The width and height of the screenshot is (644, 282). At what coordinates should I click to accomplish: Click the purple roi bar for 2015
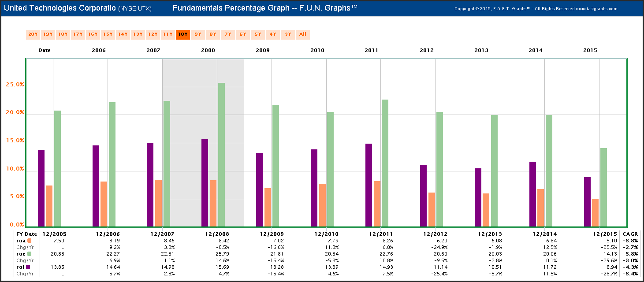(587, 202)
